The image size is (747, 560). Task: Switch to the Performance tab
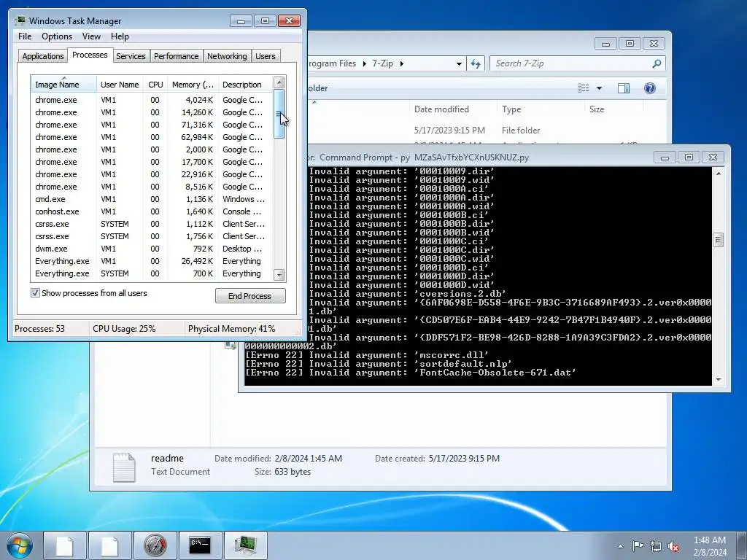pos(177,55)
